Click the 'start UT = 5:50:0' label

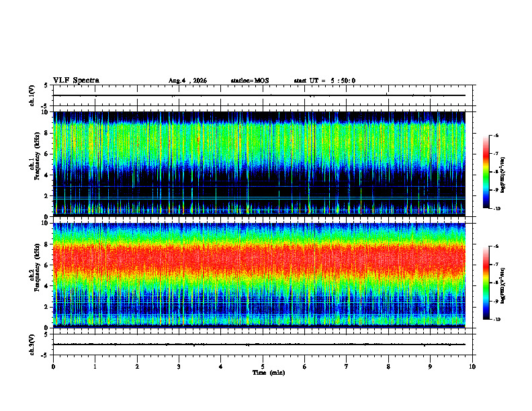[324, 81]
